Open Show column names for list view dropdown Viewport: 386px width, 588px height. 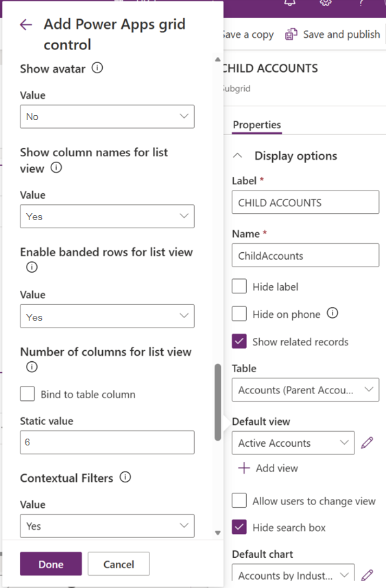click(x=107, y=217)
